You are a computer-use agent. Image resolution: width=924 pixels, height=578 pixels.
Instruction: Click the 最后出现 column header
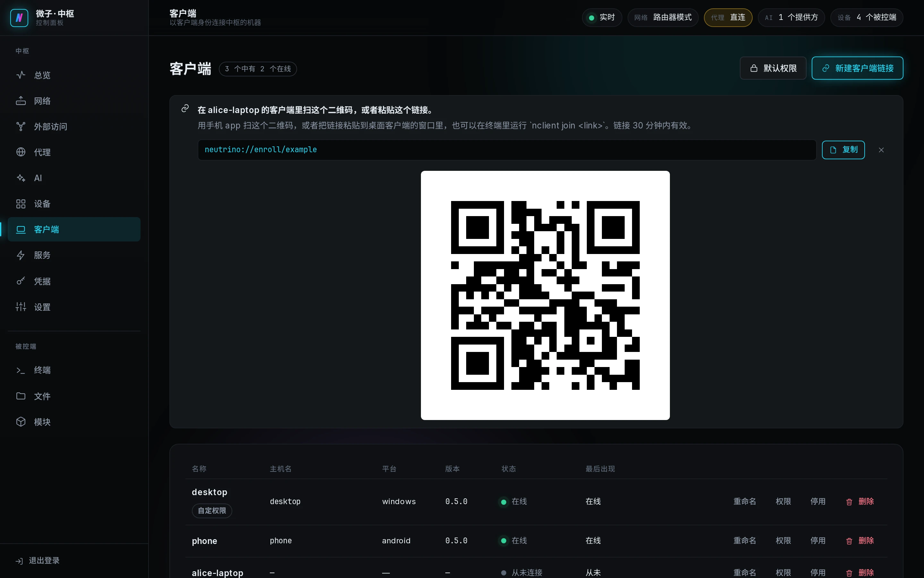600,469
